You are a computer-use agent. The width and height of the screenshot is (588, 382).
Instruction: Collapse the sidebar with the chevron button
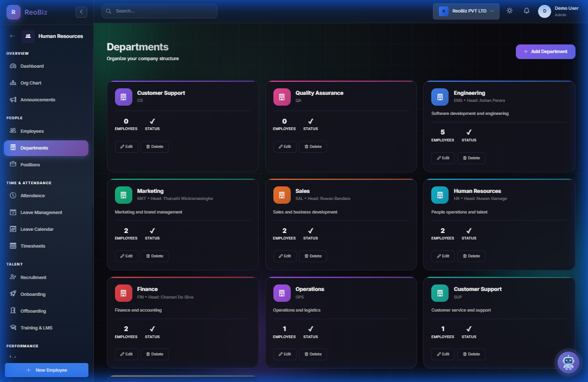tap(81, 12)
